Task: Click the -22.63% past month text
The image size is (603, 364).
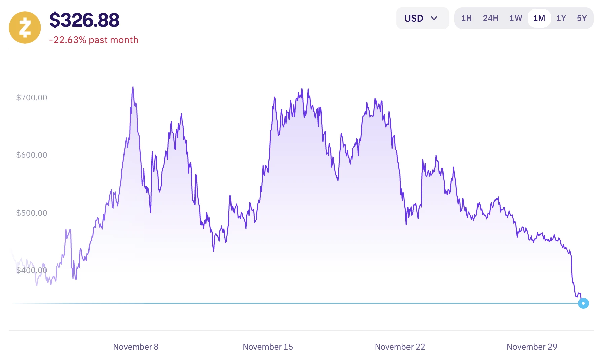Action: click(x=94, y=40)
